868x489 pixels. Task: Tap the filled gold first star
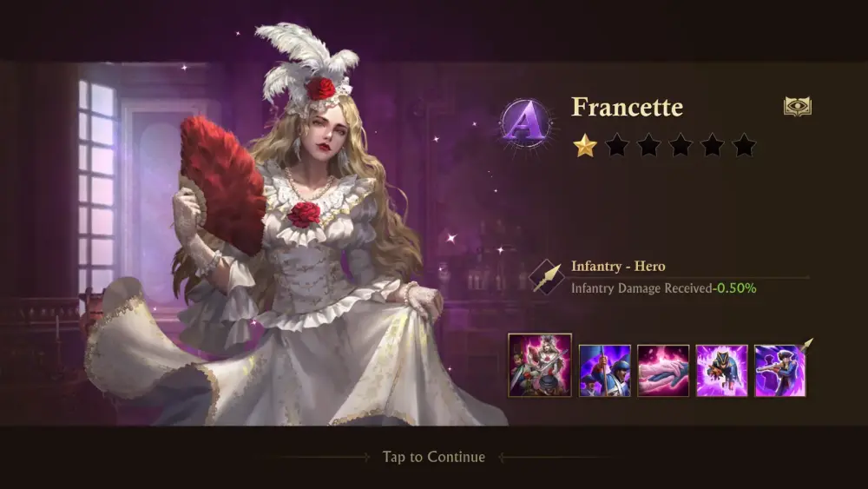click(x=585, y=146)
